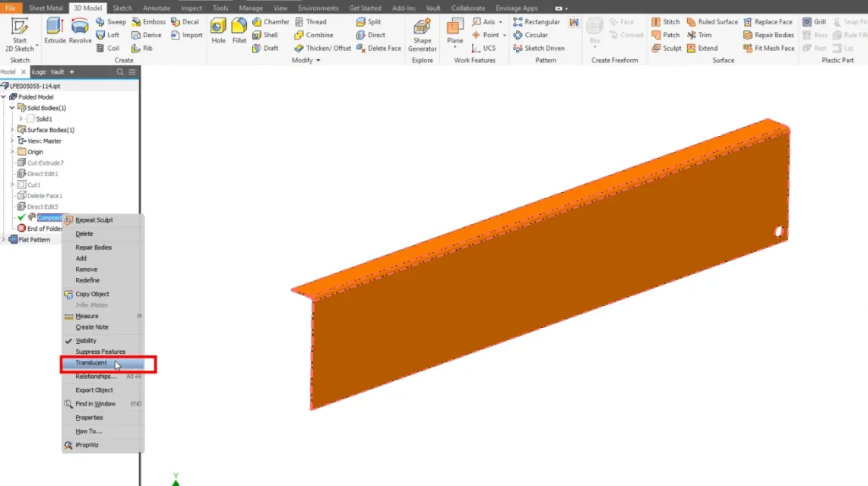Screen dimensions: 868x486
Task: Select the Delete Face tool
Action: click(379, 48)
